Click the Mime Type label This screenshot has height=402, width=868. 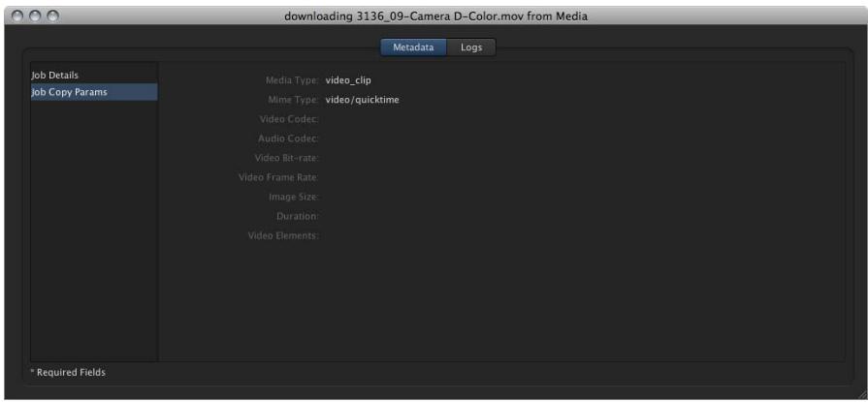tap(294, 100)
